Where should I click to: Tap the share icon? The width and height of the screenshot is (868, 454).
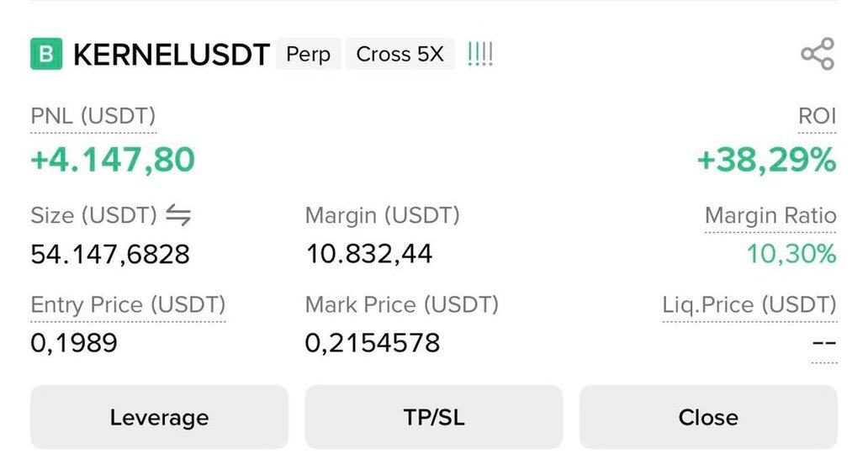pyautogui.click(x=817, y=55)
